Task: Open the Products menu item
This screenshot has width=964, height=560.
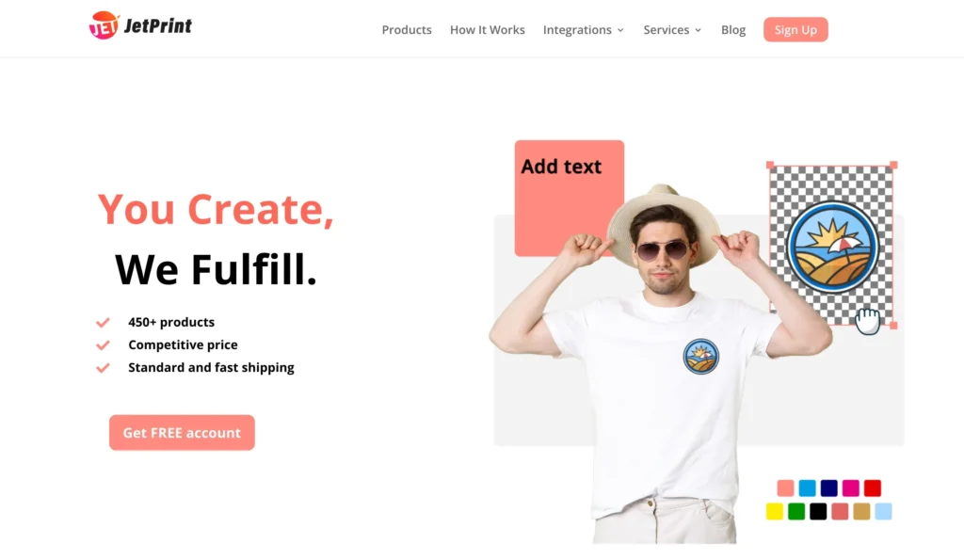Action: point(407,29)
